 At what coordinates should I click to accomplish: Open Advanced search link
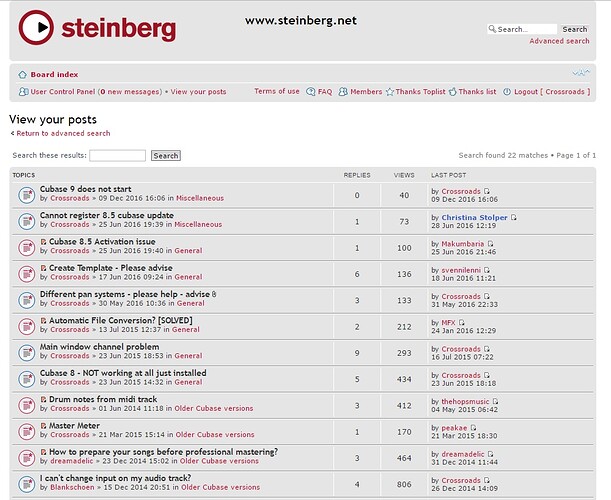coord(559,41)
